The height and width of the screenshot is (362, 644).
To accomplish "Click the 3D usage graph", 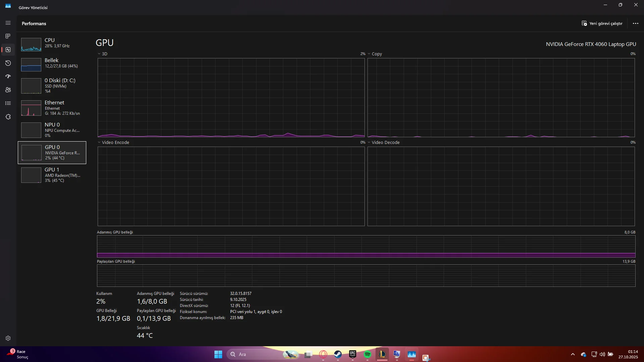I will click(231, 98).
